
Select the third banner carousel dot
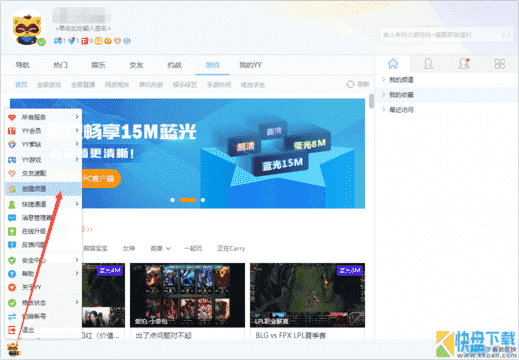click(203, 200)
